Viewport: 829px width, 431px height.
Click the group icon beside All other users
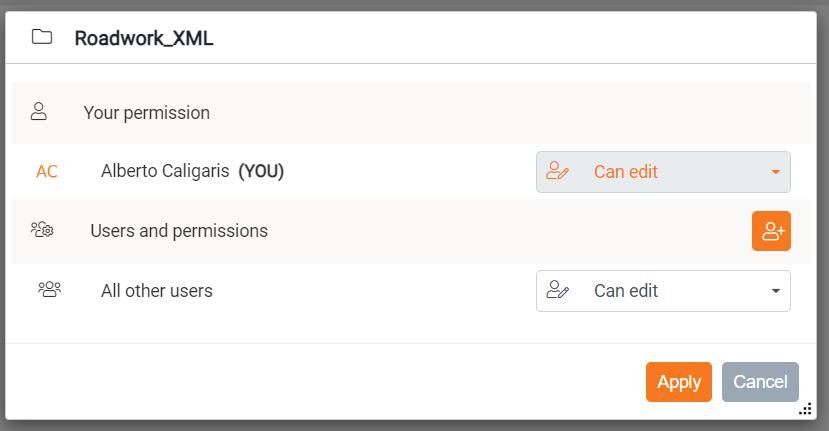[x=49, y=291]
